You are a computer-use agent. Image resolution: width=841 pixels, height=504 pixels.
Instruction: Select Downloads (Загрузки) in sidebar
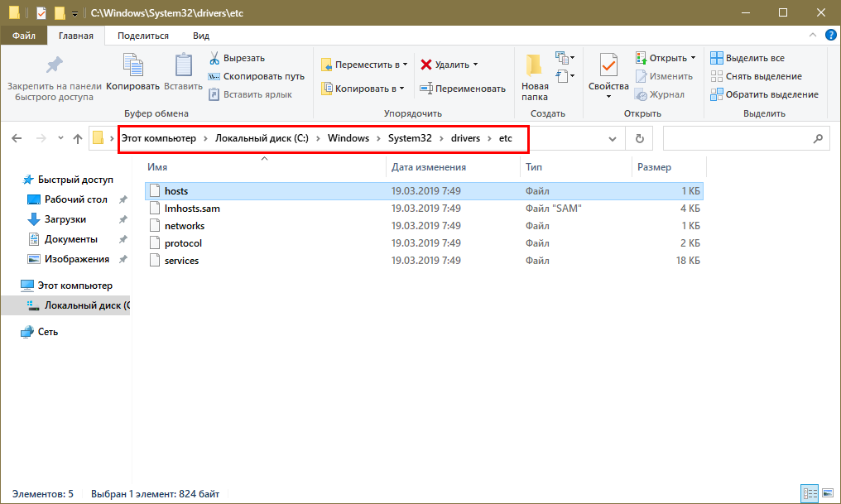click(x=65, y=219)
